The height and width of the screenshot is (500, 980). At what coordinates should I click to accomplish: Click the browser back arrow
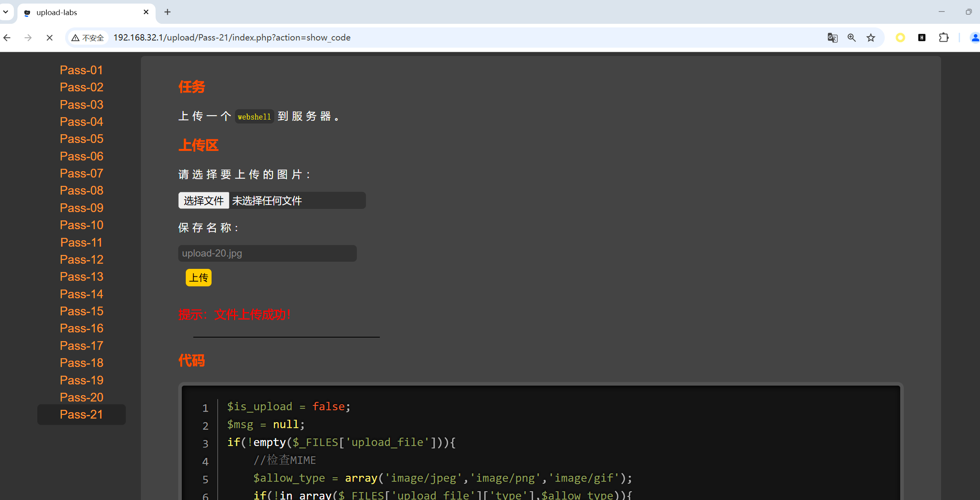pyautogui.click(x=7, y=38)
